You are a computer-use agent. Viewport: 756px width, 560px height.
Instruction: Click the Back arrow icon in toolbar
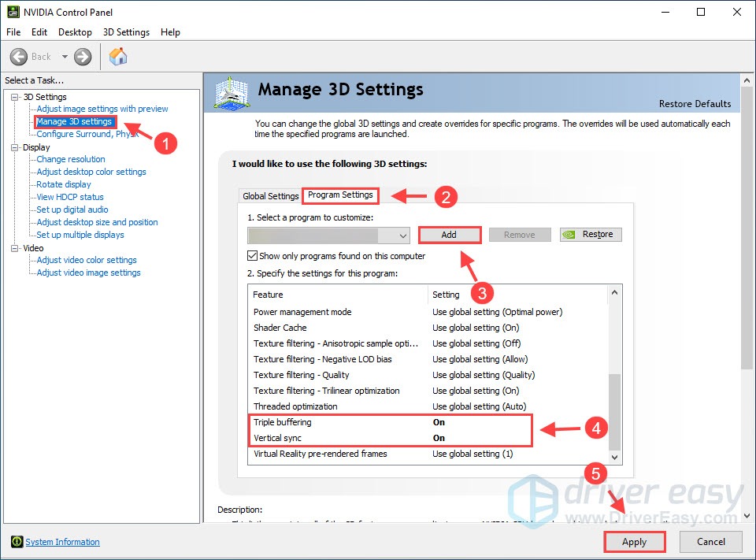[19, 57]
